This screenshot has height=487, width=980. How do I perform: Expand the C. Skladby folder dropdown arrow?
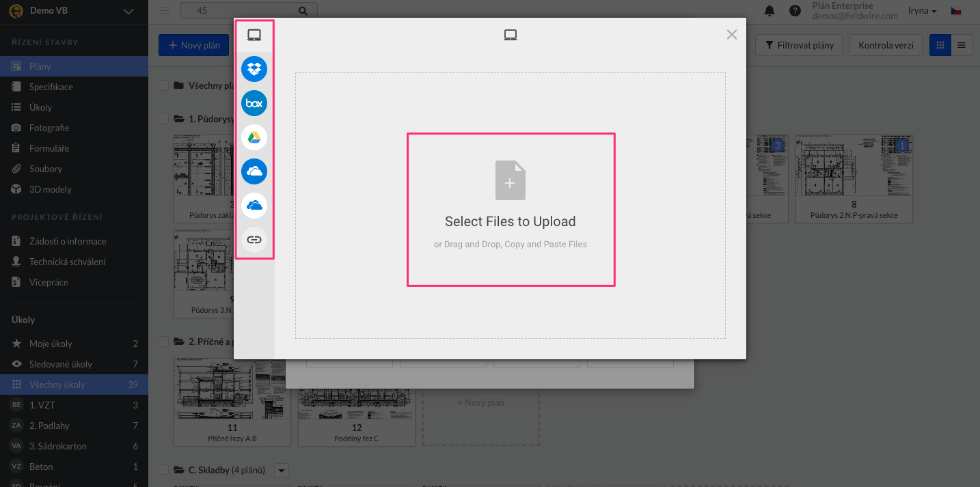pyautogui.click(x=282, y=470)
